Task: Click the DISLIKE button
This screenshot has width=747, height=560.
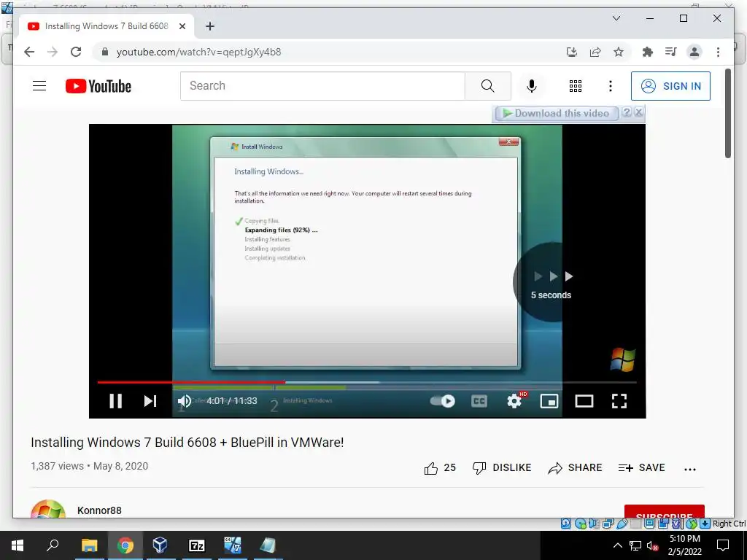Action: (x=502, y=468)
